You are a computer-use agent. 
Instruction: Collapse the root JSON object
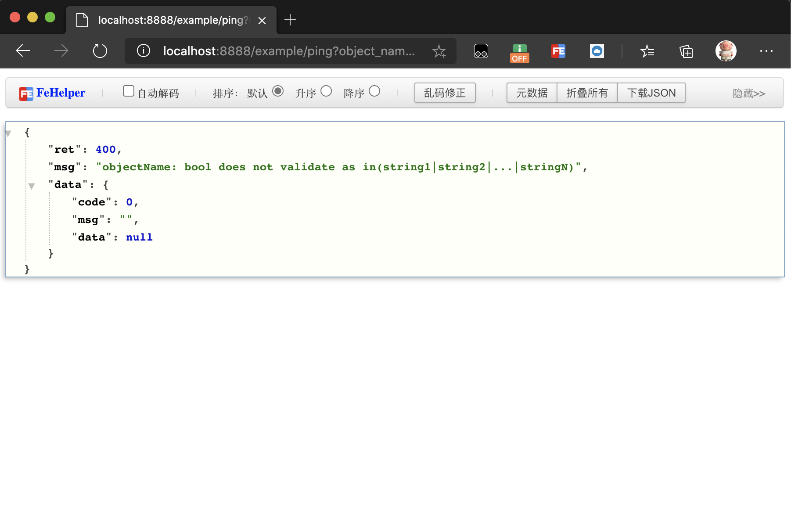point(8,133)
